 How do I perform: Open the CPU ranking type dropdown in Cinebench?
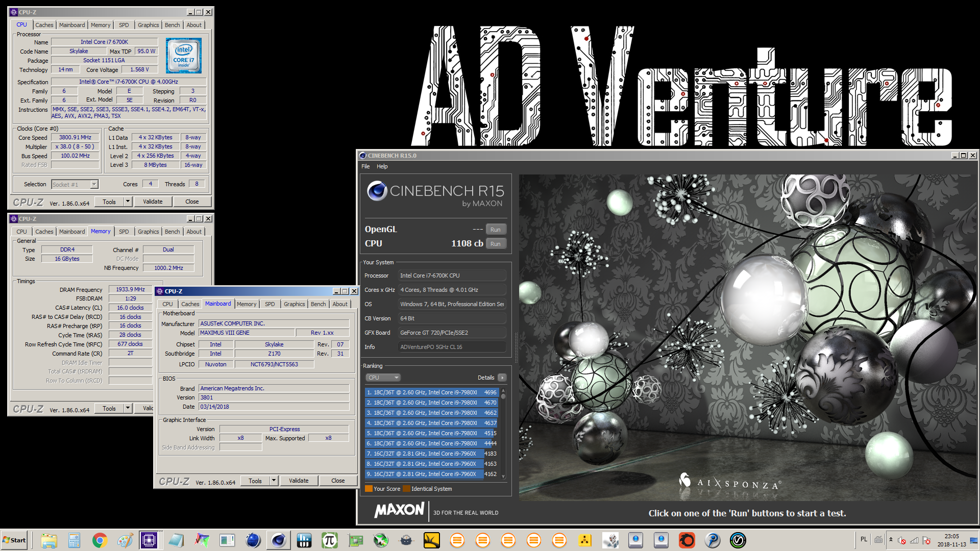pos(383,378)
